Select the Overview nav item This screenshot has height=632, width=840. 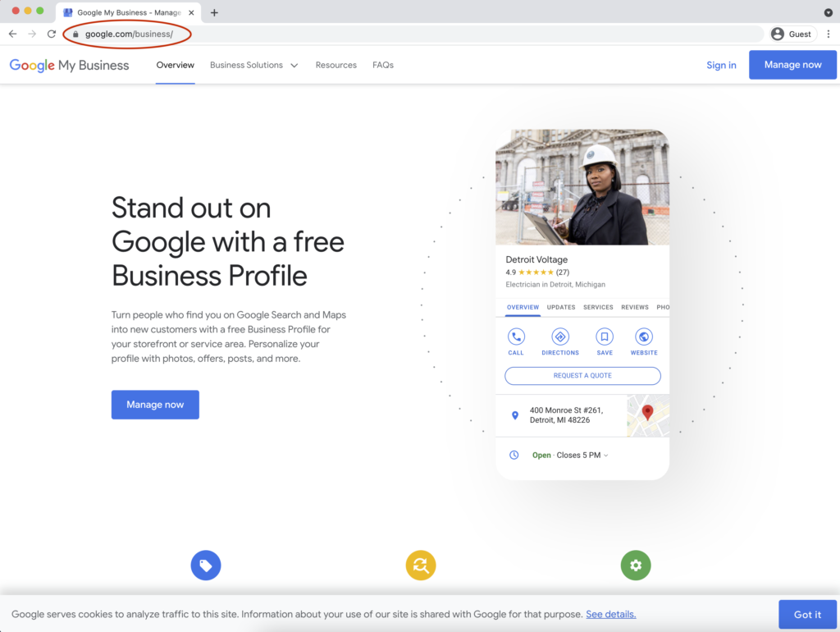176,65
